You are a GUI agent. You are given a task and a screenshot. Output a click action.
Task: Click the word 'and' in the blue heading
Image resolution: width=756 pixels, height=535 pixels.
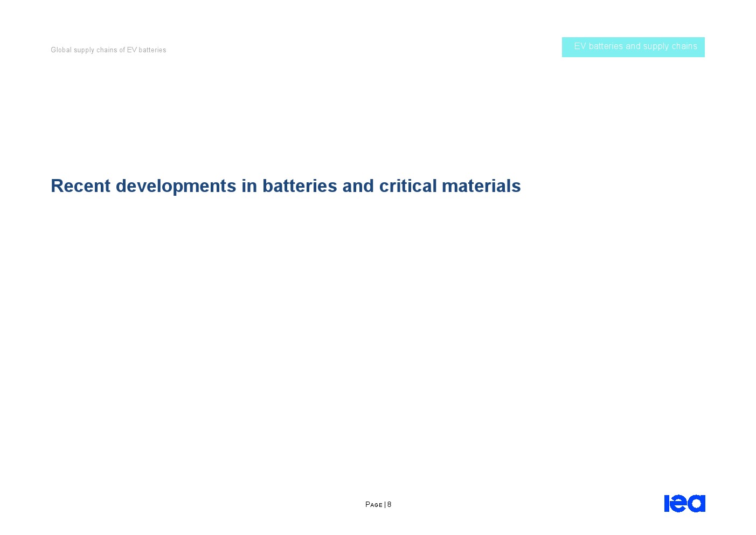tap(358, 186)
